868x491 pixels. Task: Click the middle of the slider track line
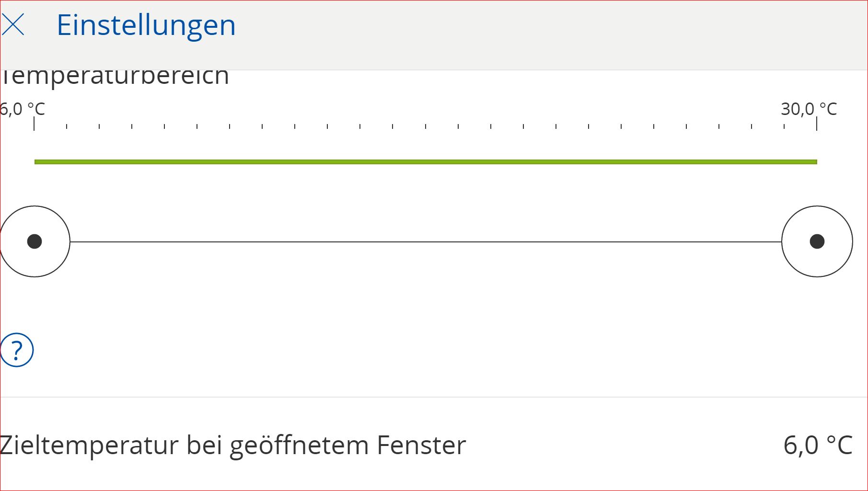tap(426, 242)
